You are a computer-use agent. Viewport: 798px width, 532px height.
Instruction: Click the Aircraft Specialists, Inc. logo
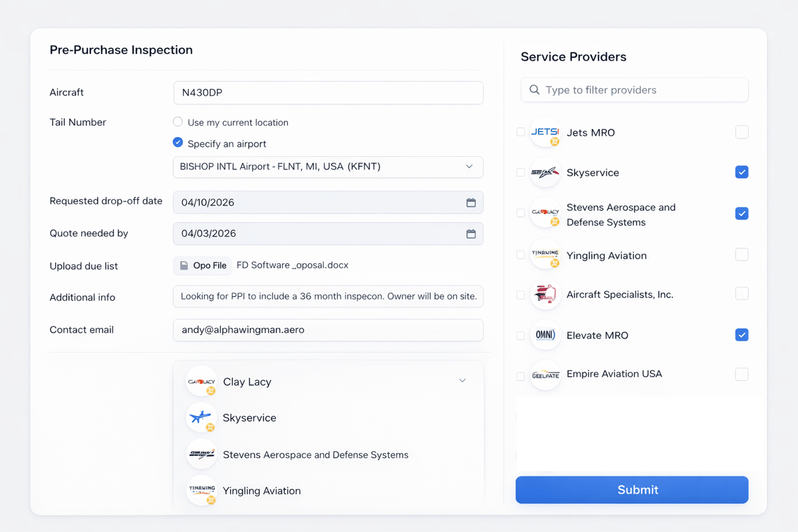545,294
